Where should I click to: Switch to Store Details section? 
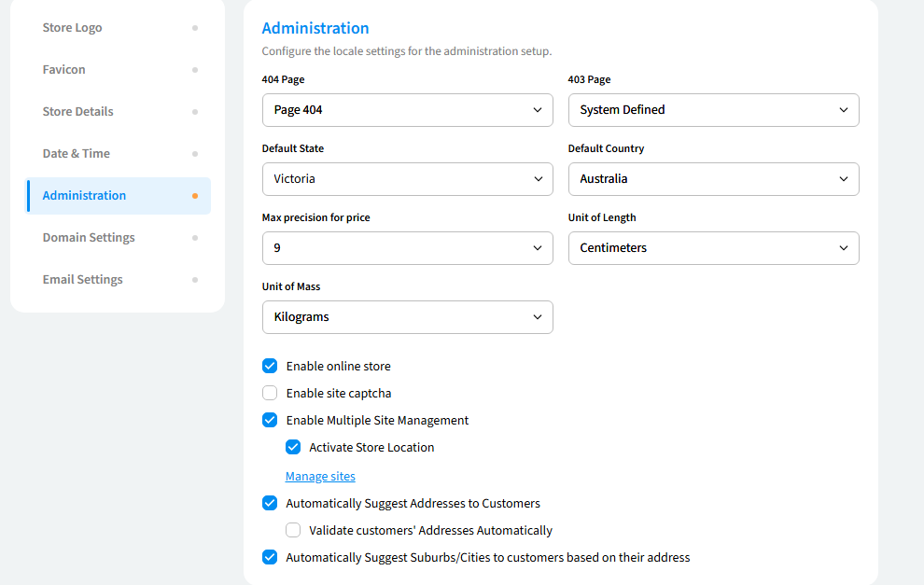[x=78, y=112]
